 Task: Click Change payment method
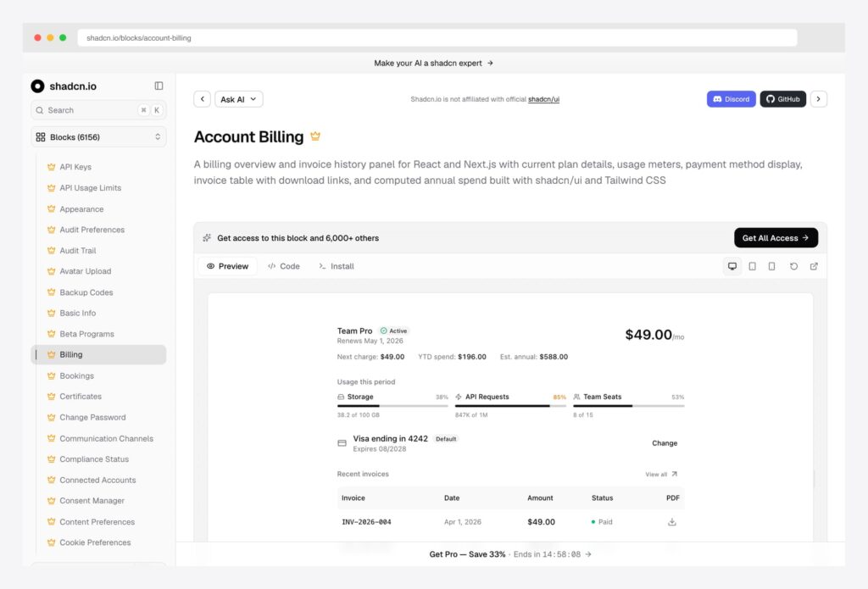[x=665, y=443]
